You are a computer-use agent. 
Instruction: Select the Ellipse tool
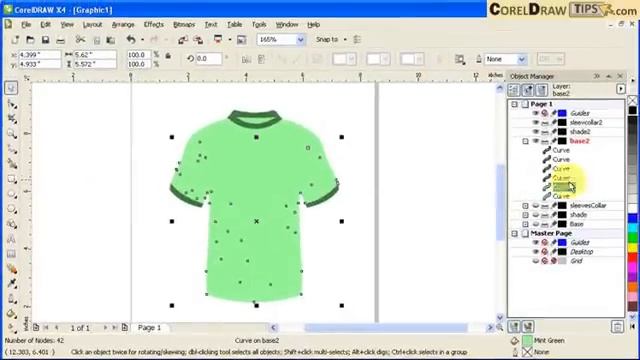11,194
